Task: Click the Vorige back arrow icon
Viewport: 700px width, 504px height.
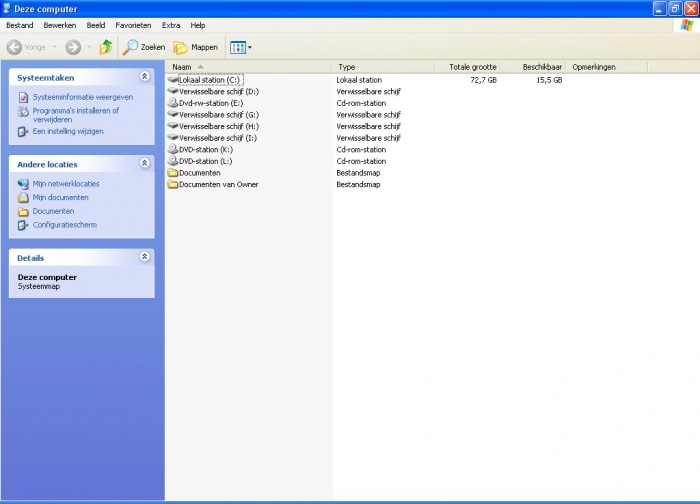Action: (x=14, y=47)
